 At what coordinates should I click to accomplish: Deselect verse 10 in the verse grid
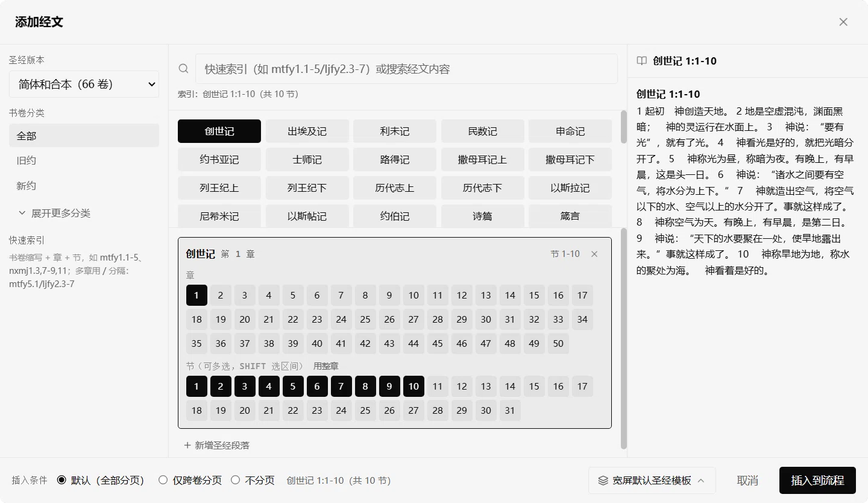point(414,386)
